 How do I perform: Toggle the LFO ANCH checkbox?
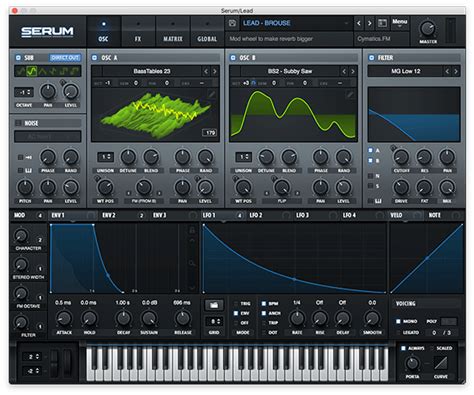pyautogui.click(x=264, y=313)
